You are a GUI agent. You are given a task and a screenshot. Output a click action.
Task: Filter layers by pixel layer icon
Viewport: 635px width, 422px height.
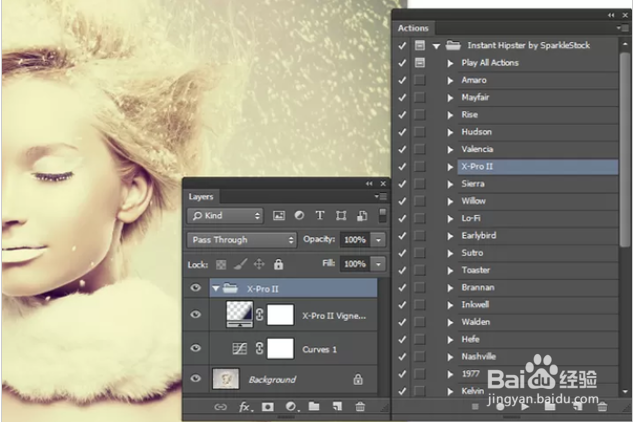(x=279, y=215)
